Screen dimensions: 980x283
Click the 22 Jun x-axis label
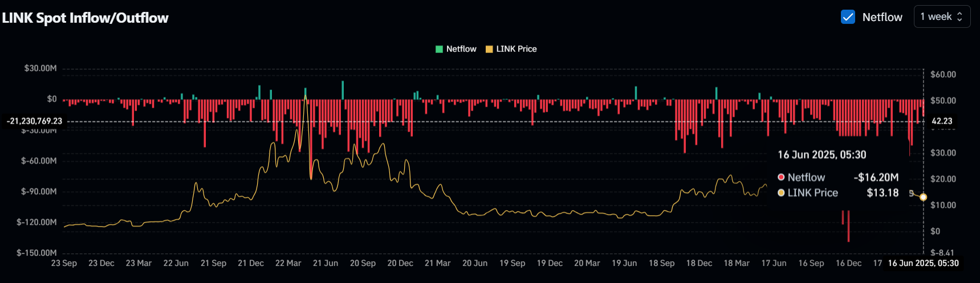click(x=176, y=263)
